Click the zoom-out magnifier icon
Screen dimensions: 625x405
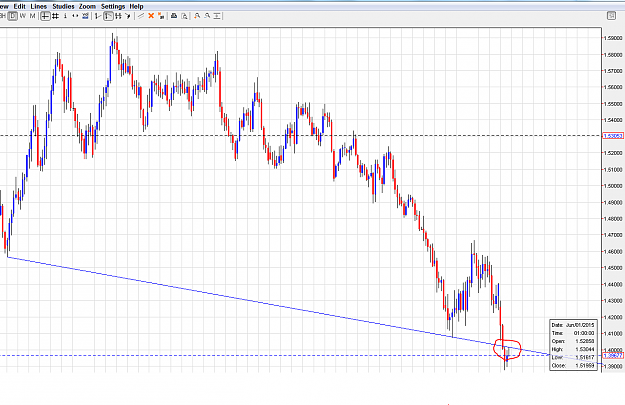point(207,16)
